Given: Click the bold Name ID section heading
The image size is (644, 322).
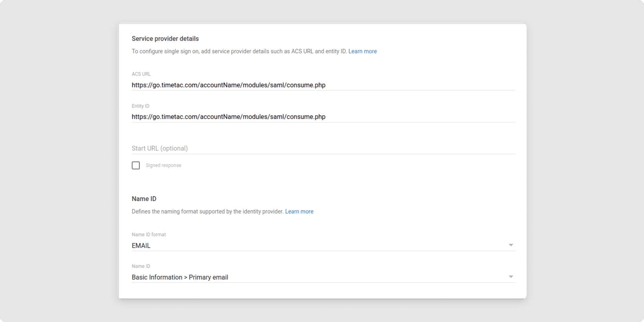Looking at the screenshot, I should click(144, 199).
